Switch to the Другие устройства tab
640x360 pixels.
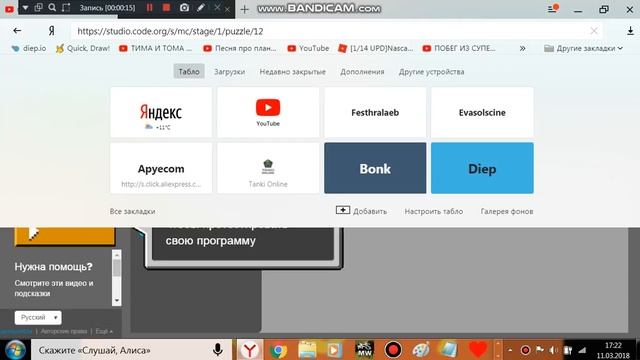click(431, 71)
